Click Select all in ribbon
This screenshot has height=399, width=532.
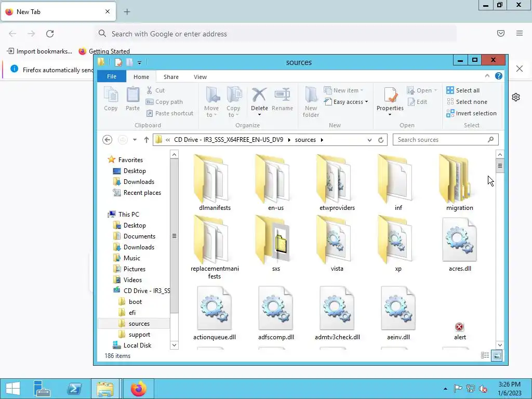pos(463,90)
